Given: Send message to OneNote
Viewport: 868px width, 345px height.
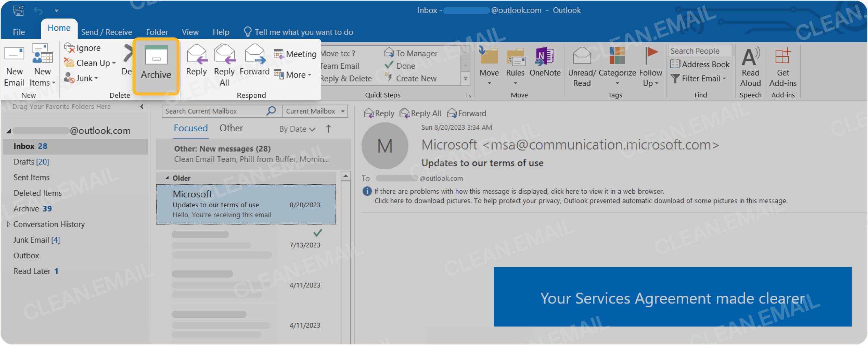Looking at the screenshot, I should tap(544, 64).
